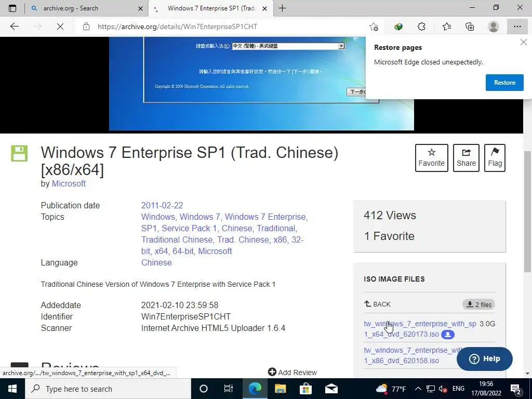Screen dimensions: 532x399
Task: Click the page vertical scrollbar
Action: [527, 210]
